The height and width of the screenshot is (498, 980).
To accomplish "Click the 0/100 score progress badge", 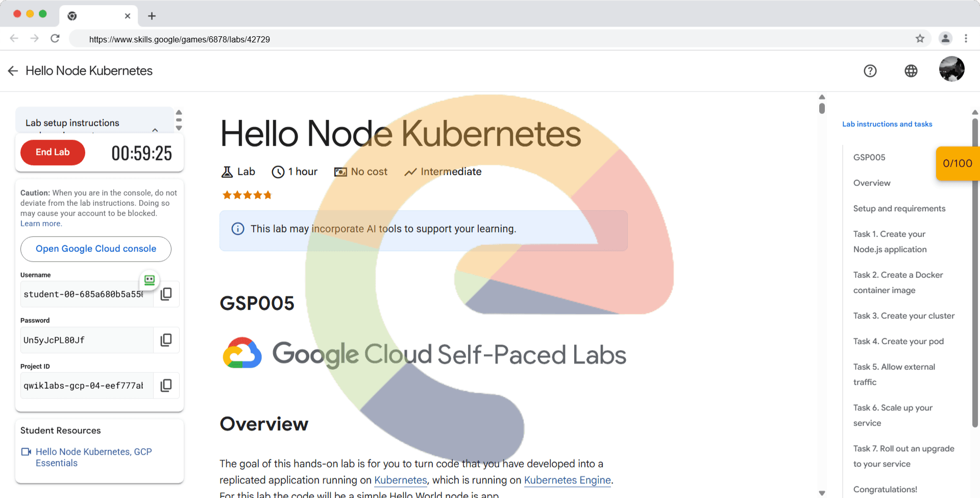I will (x=957, y=163).
